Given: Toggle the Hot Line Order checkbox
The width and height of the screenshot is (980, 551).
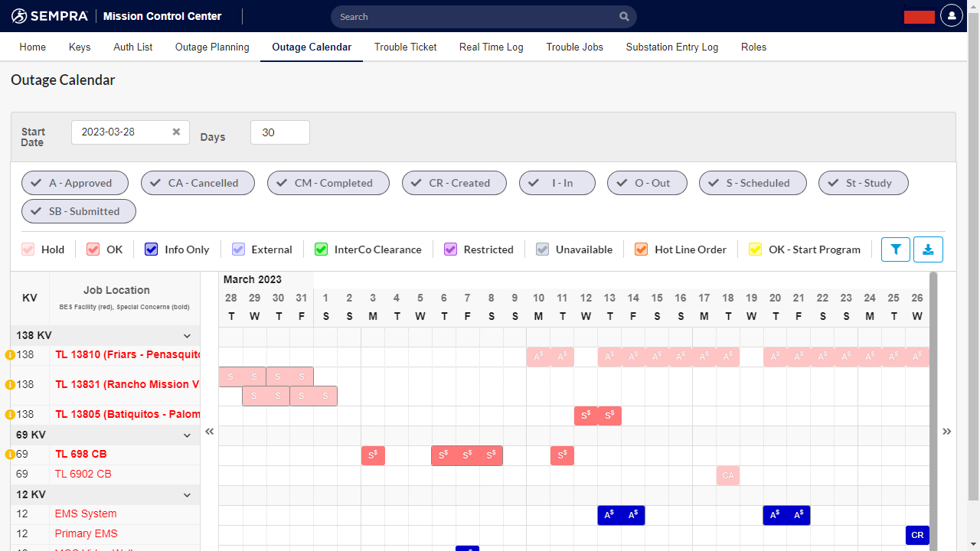Looking at the screenshot, I should click(x=641, y=249).
